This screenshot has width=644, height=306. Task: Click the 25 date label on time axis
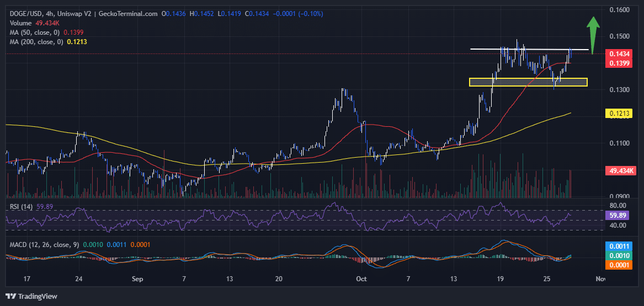pyautogui.click(x=547, y=279)
